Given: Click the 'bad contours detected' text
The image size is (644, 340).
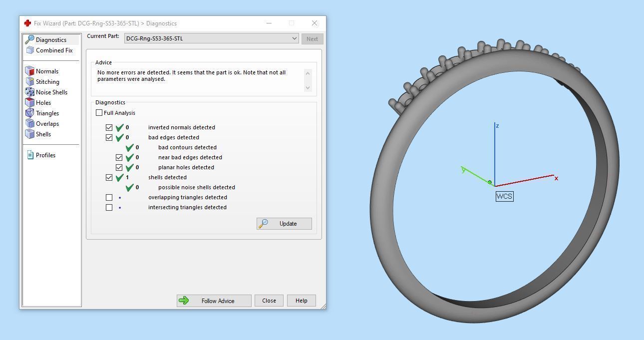Looking at the screenshot, I should pos(187,147).
